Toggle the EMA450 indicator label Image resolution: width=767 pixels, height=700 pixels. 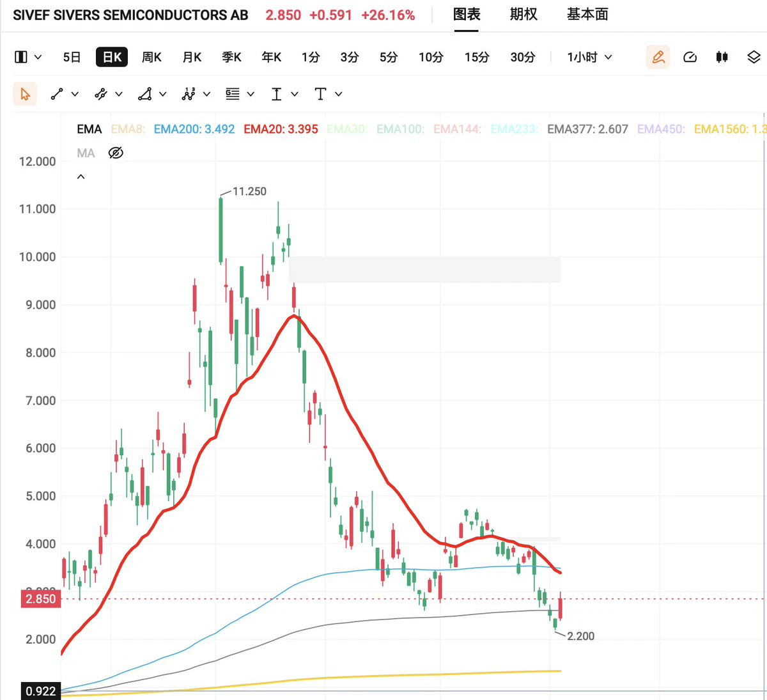(661, 129)
